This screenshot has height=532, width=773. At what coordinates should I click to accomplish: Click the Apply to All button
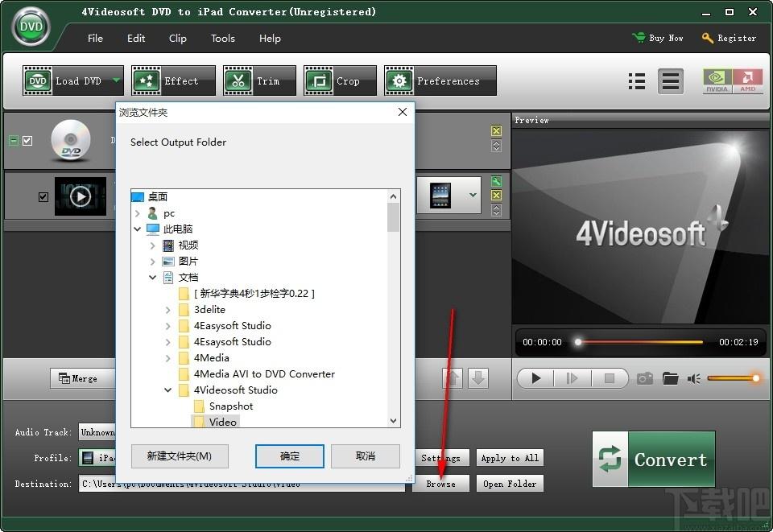pyautogui.click(x=511, y=458)
